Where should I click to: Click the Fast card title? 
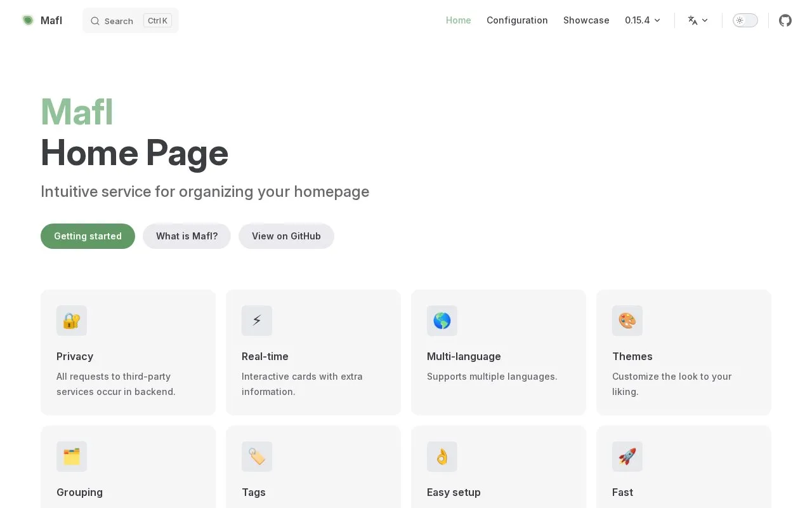[x=622, y=492]
